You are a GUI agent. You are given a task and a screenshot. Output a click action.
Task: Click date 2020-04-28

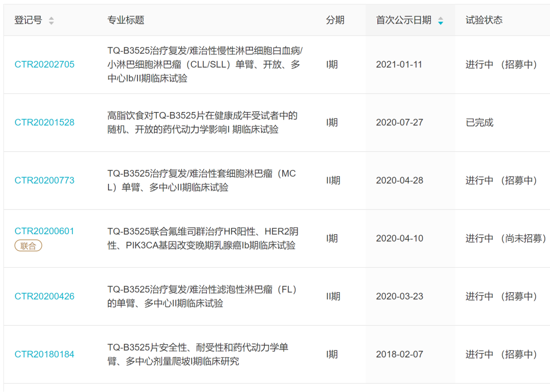400,180
